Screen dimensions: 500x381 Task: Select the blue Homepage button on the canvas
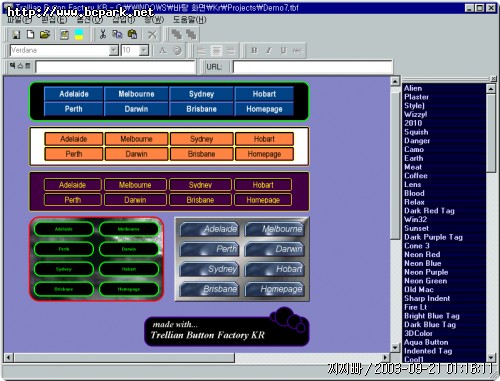[264, 109]
